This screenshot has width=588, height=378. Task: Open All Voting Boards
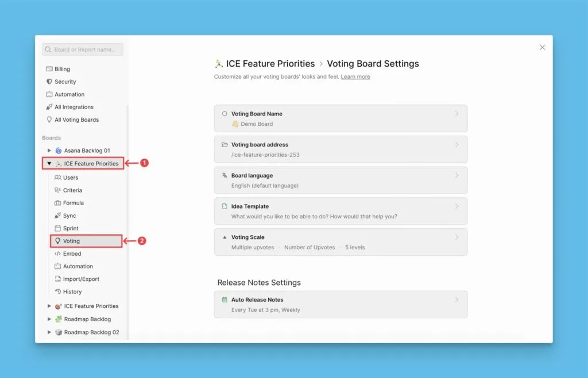(76, 119)
